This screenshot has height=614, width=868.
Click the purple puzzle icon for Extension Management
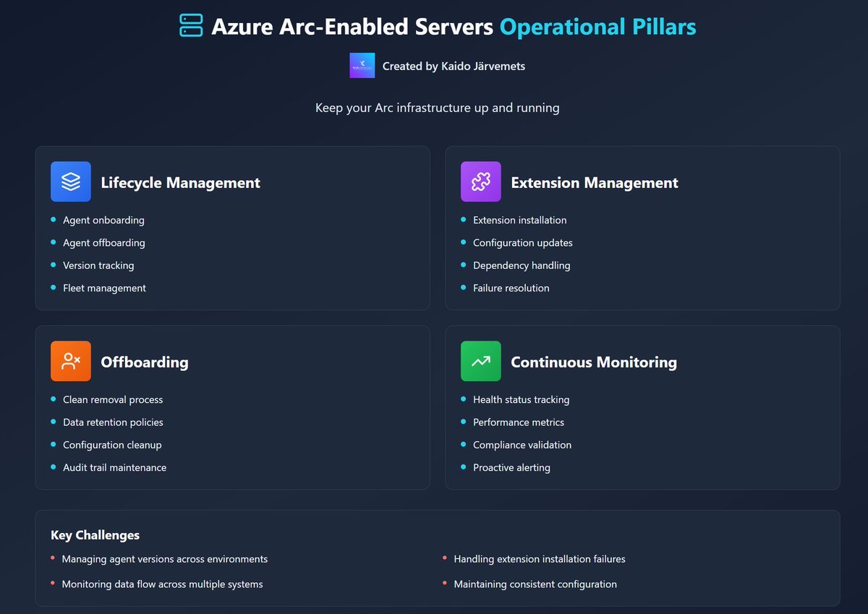pos(481,182)
